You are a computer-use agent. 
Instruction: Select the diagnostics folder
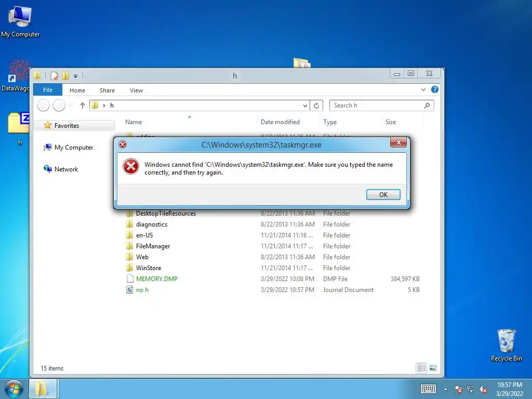[151, 224]
